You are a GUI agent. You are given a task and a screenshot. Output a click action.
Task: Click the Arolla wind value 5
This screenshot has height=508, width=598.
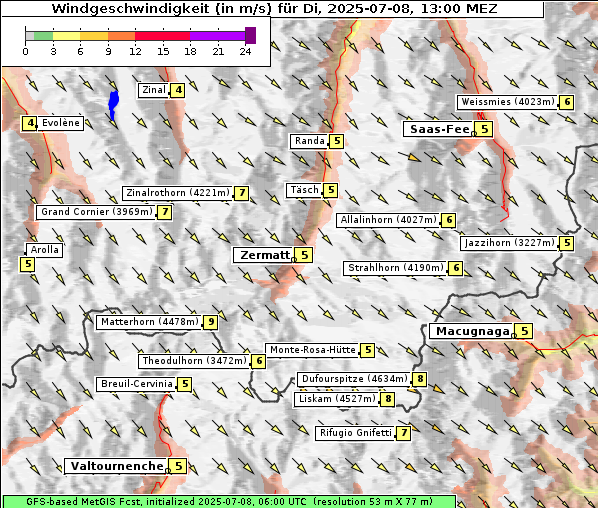tap(27, 264)
